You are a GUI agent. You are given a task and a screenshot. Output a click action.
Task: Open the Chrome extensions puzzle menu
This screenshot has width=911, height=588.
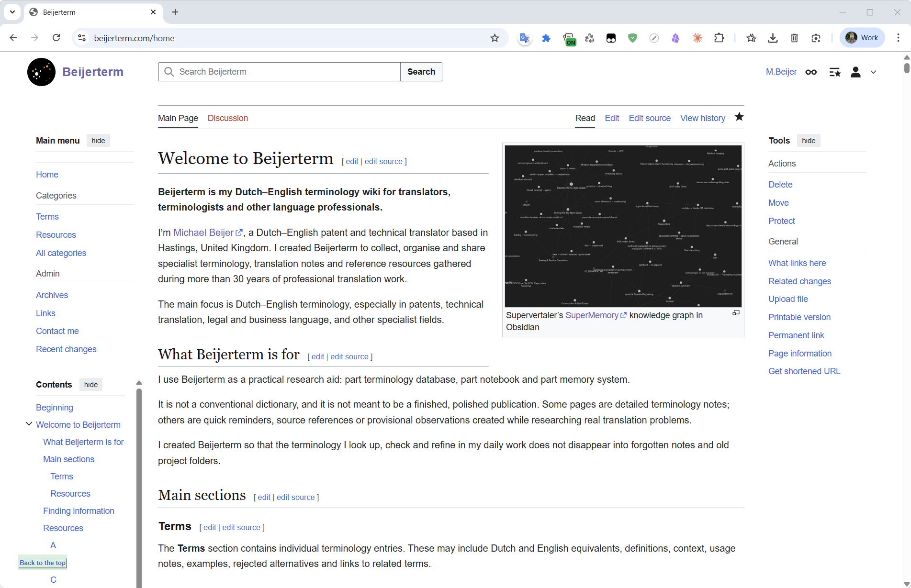(719, 38)
